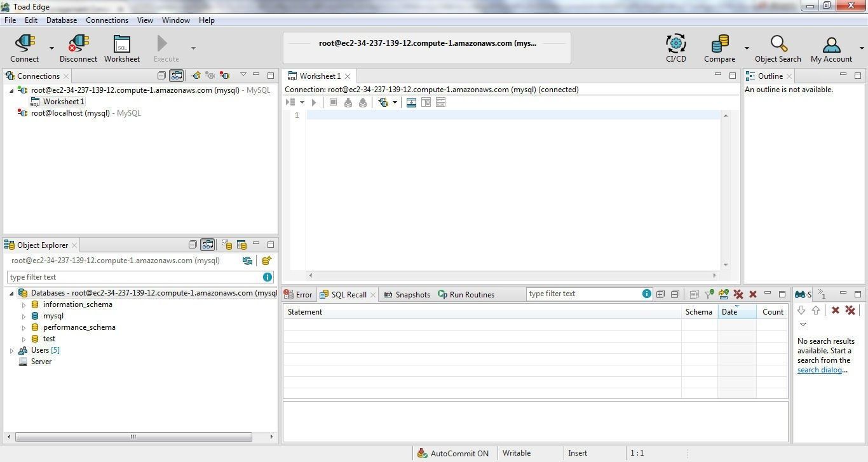Toggle Insert mode in status bar
Image resolution: width=868 pixels, height=462 pixels.
(578, 453)
